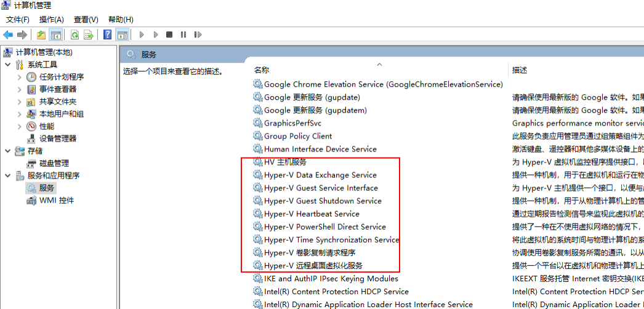This screenshot has width=644, height=309.
Task: Collapse the 服务和应用程序 tree node
Action: (x=7, y=175)
